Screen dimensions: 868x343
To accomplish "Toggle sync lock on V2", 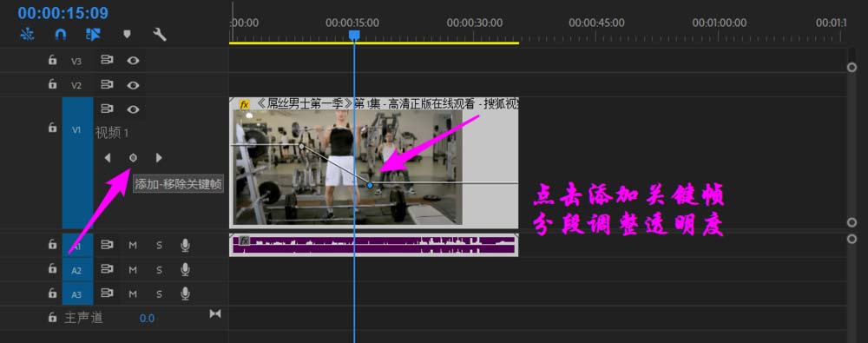I will 107,84.
